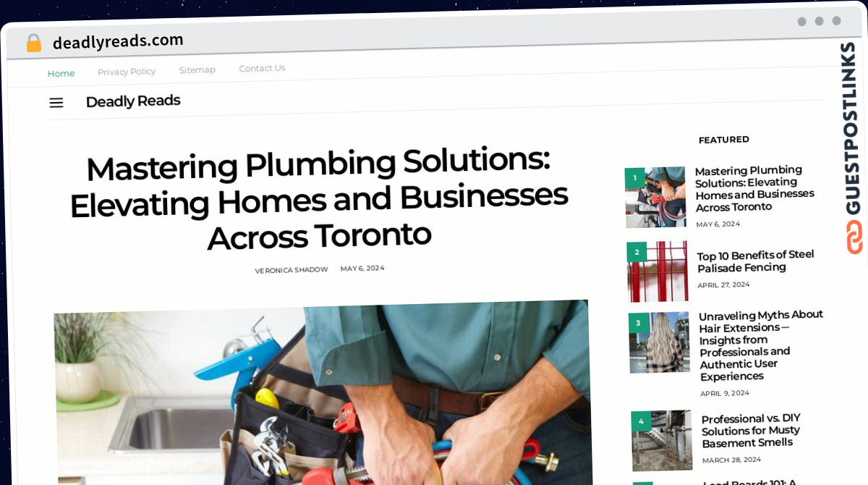The image size is (868, 485).
Task: Open the Unraveling Myths About Hair Extensions article
Action: tap(761, 345)
